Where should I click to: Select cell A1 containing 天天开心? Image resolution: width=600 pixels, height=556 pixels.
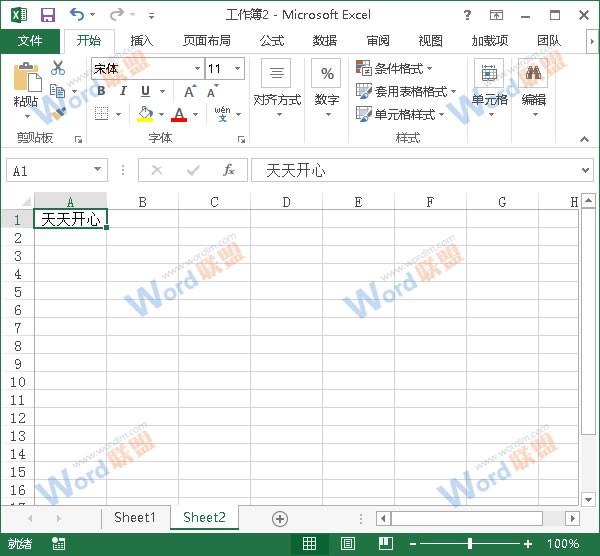tap(70, 219)
